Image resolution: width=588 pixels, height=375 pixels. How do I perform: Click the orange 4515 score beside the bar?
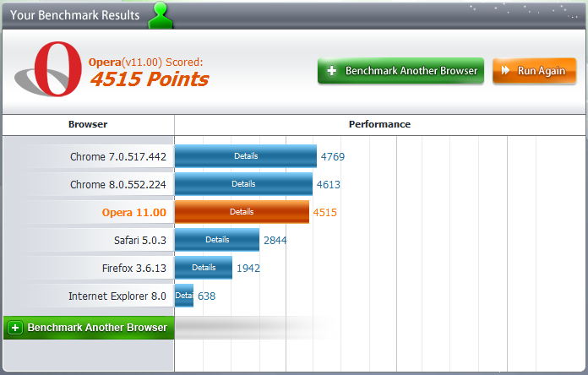click(325, 213)
